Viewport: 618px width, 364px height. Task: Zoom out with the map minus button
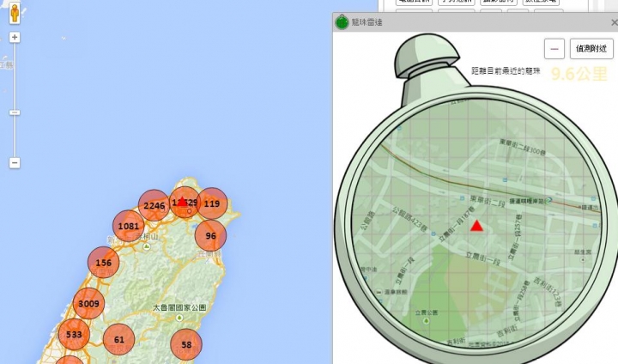coord(15,162)
